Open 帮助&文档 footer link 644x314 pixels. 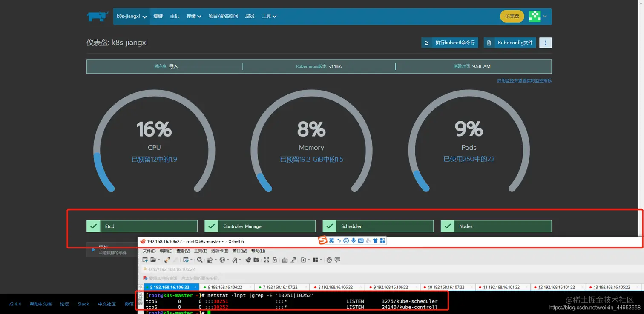click(x=40, y=304)
